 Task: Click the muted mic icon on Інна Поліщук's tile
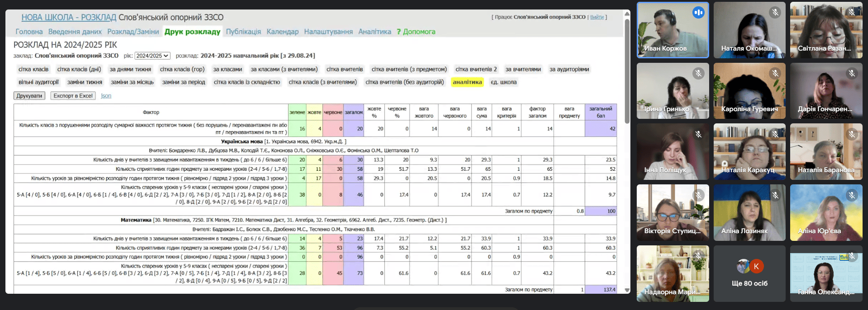698,134
